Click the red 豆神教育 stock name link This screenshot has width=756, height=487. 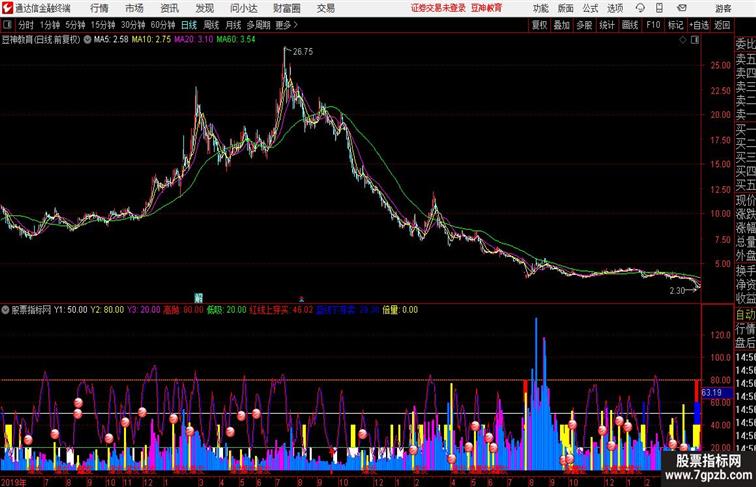pyautogui.click(x=486, y=8)
